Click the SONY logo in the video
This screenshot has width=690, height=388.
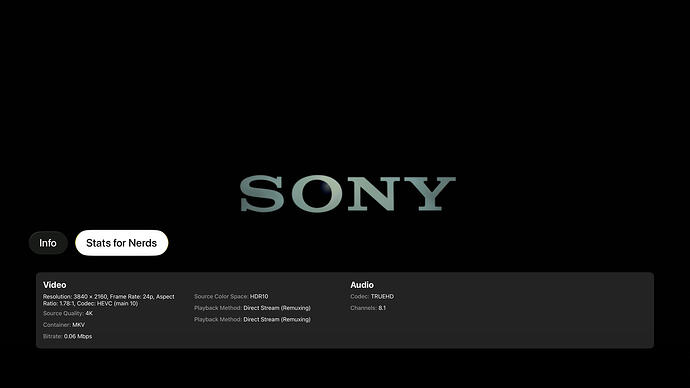click(x=348, y=194)
